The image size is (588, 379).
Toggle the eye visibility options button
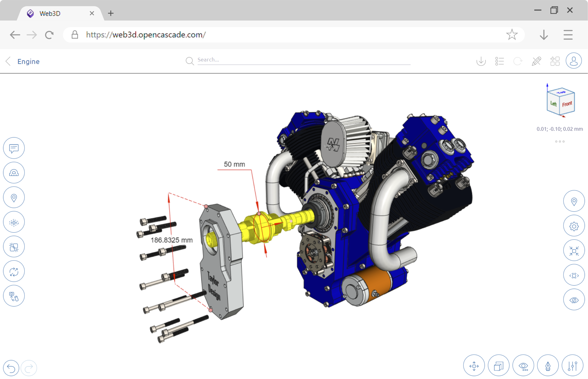pos(523,366)
